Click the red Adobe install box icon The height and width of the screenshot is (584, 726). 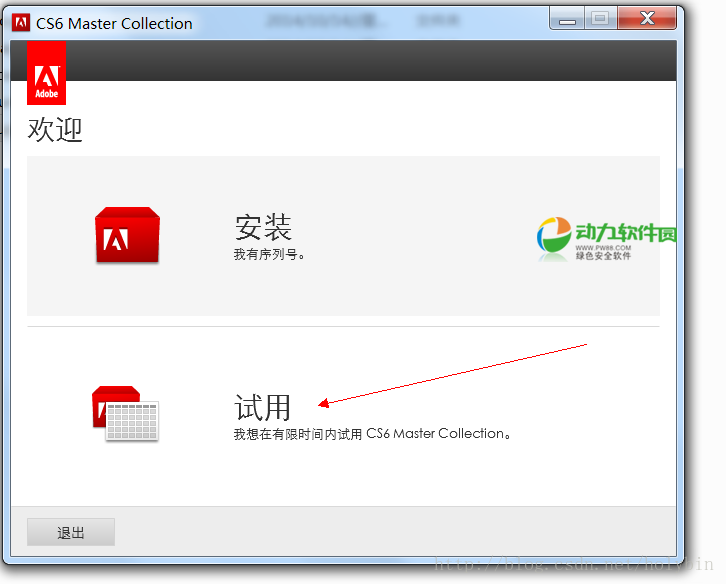click(127, 236)
